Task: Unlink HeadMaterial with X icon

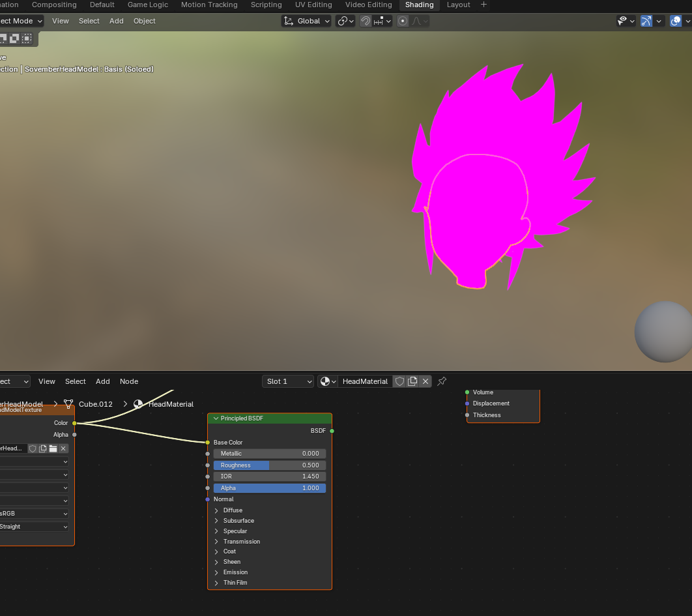Action: (x=425, y=381)
